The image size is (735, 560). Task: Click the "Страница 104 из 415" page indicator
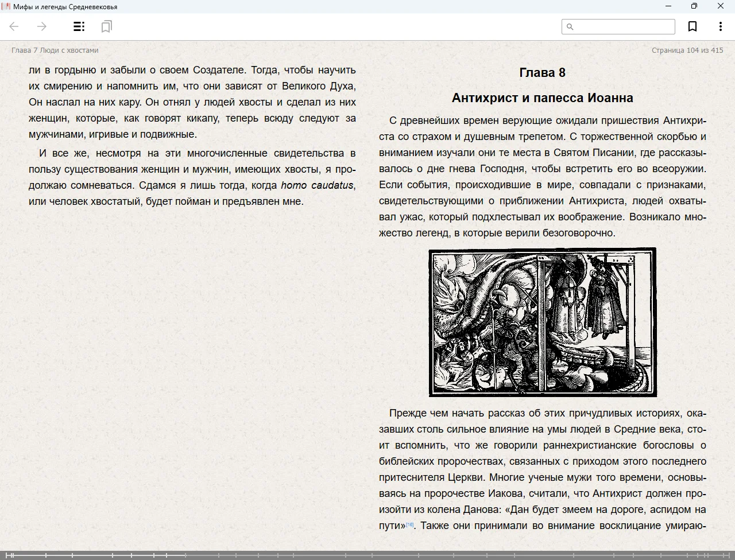pyautogui.click(x=687, y=50)
